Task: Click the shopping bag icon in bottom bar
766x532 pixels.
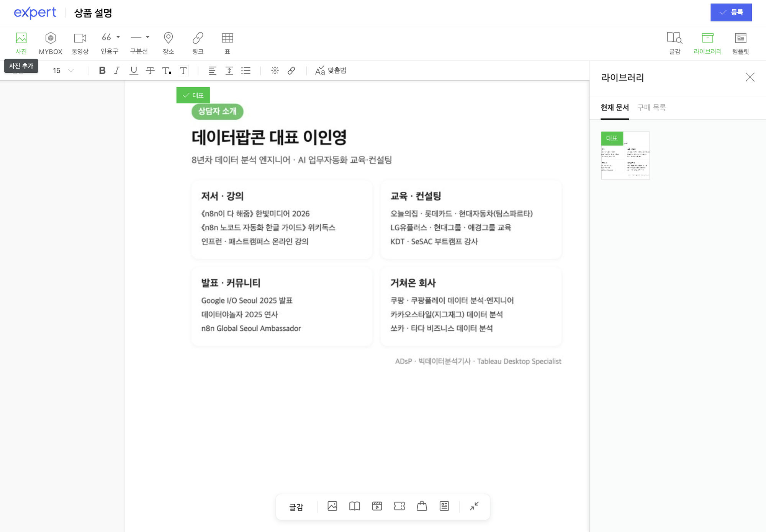Action: click(422, 506)
